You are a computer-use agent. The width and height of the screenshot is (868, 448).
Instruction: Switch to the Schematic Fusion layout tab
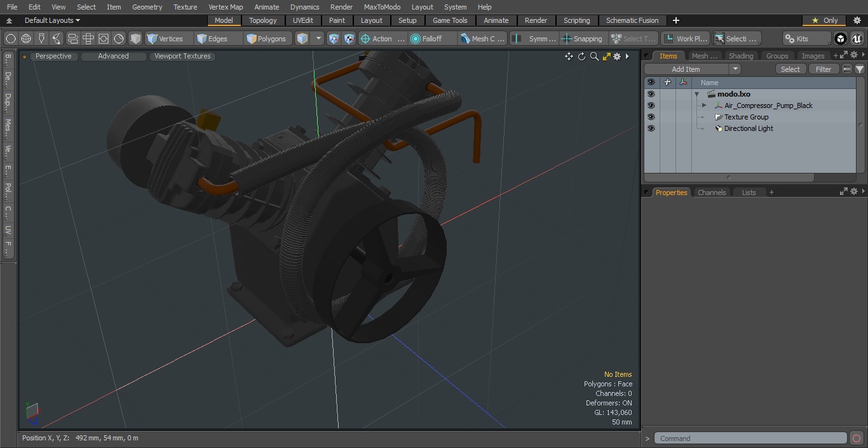(632, 20)
